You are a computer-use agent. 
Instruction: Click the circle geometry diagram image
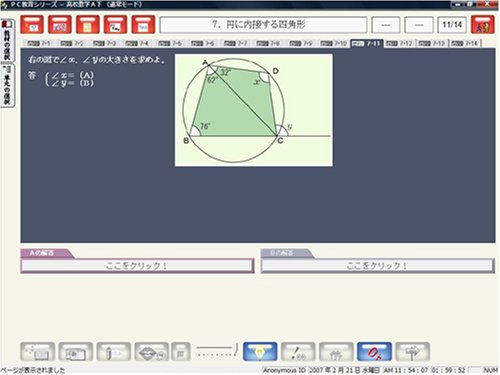coord(254,110)
